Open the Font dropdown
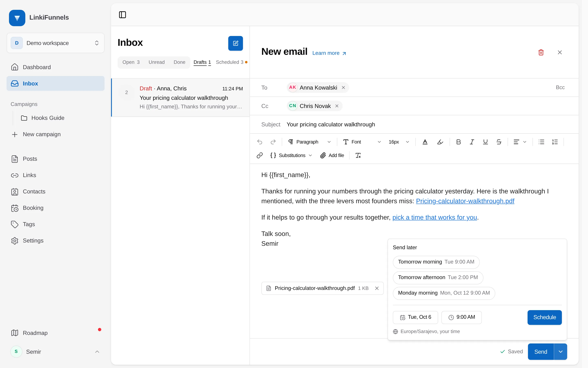Image resolution: width=588 pixels, height=368 pixels. 362,142
